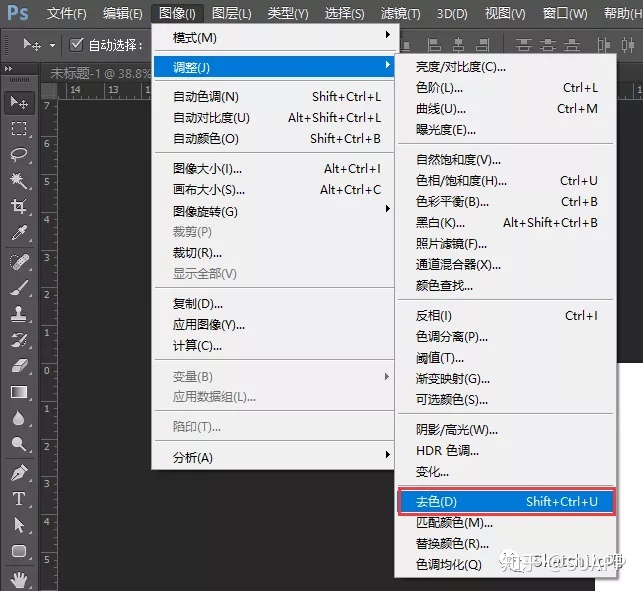The width and height of the screenshot is (643, 591).
Task: Choose 曲线(U) curves adjustment
Action: click(506, 109)
